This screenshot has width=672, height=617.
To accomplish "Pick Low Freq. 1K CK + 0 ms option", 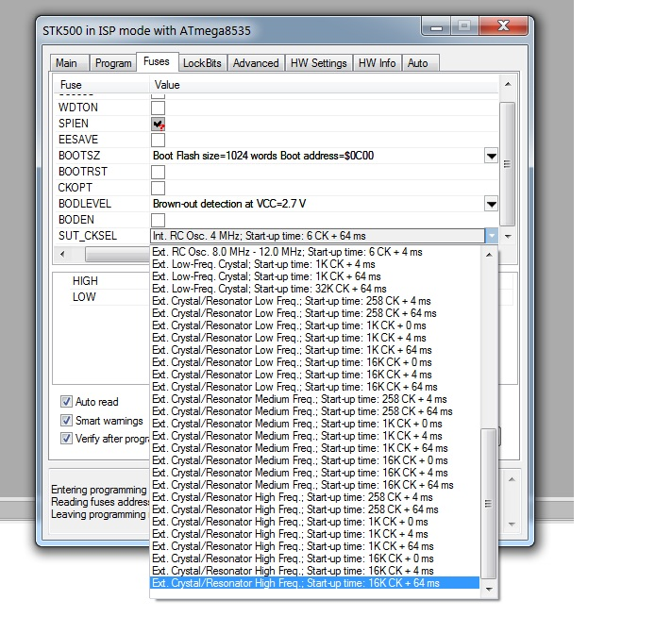I will (315, 325).
